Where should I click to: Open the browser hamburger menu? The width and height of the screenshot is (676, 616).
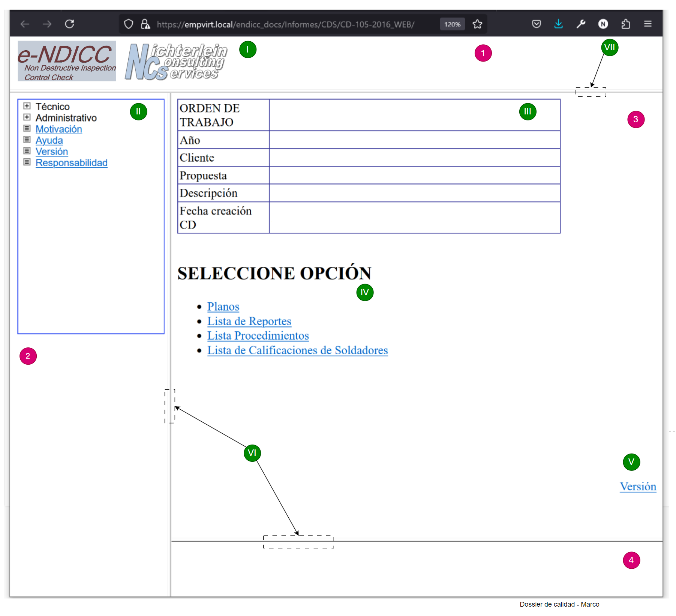(x=648, y=24)
